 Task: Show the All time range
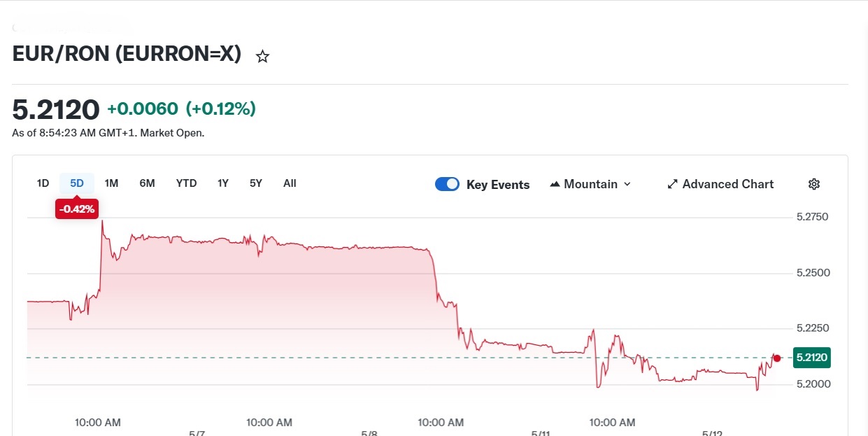(x=290, y=183)
